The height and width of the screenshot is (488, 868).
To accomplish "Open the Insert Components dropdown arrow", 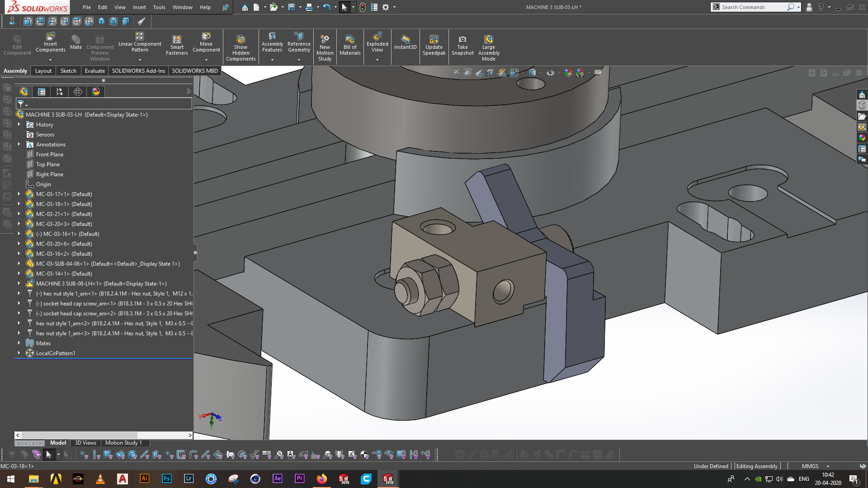I will click(x=51, y=60).
